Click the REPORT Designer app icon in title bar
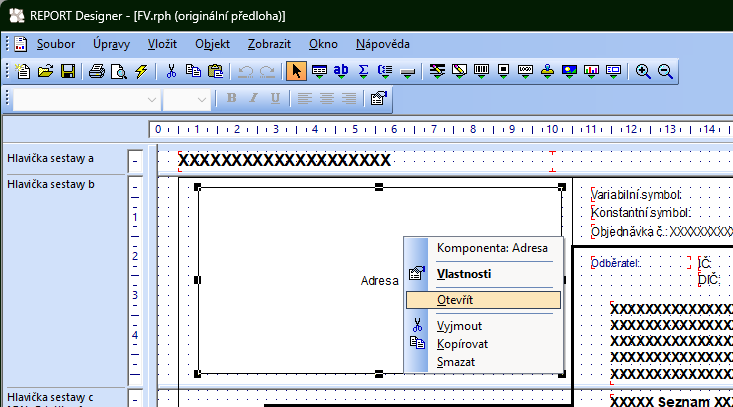The height and width of the screenshot is (407, 733). point(17,16)
